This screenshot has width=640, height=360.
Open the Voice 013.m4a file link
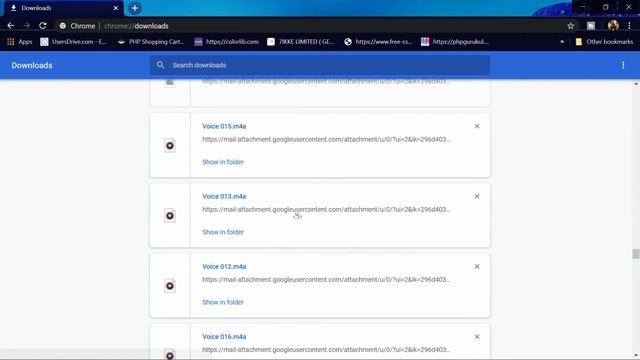point(224,196)
